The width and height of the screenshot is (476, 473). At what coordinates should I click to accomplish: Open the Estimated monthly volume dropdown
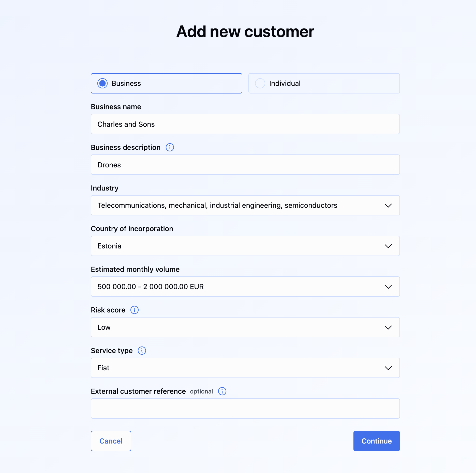(245, 287)
